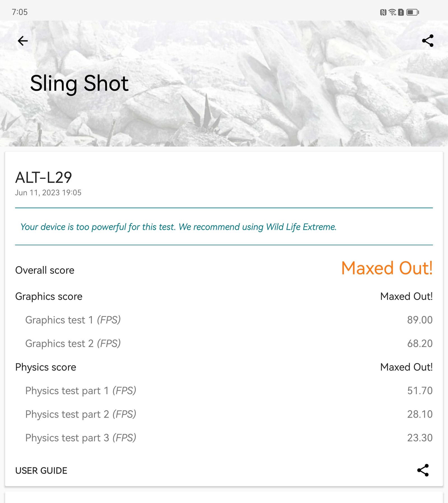This screenshot has height=503, width=448.
Task: Tap Wild Life Extreme recommendation text
Action: pyautogui.click(x=178, y=227)
